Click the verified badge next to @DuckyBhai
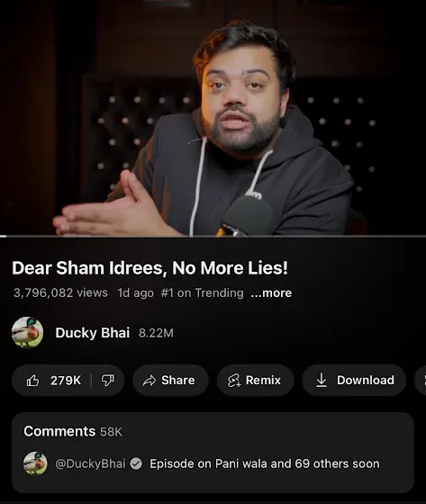426x504 pixels. point(136,463)
